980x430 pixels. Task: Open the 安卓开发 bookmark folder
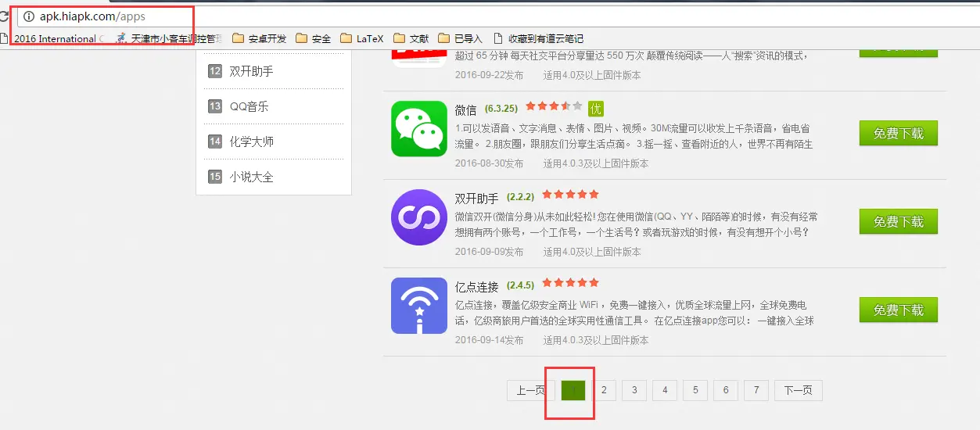[259, 38]
